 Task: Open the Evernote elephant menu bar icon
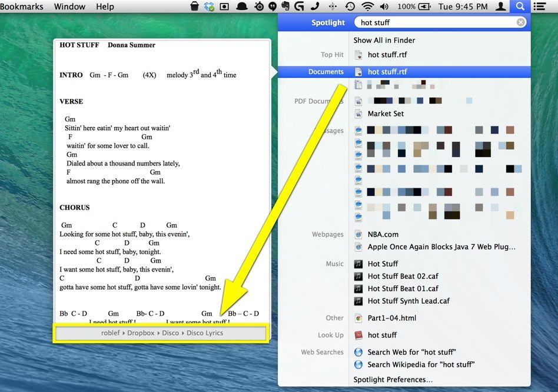286,6
